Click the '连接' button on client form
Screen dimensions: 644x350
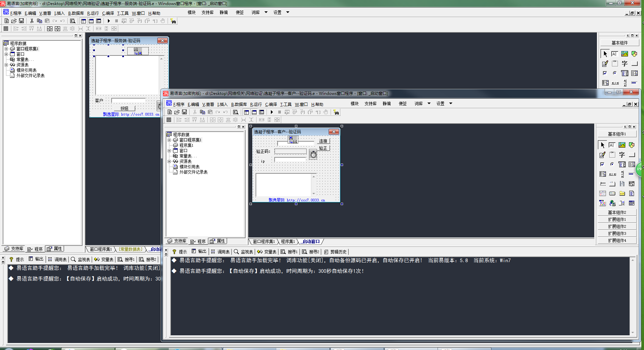pos(323,141)
